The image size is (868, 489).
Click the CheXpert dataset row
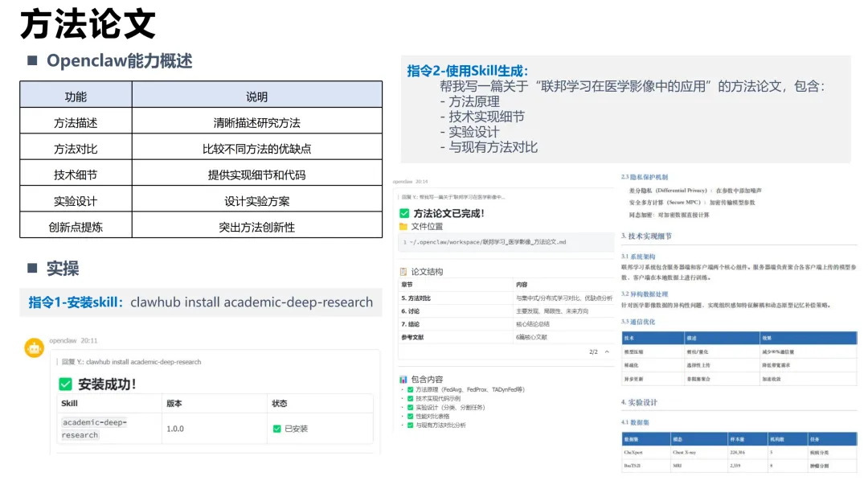[739, 453]
